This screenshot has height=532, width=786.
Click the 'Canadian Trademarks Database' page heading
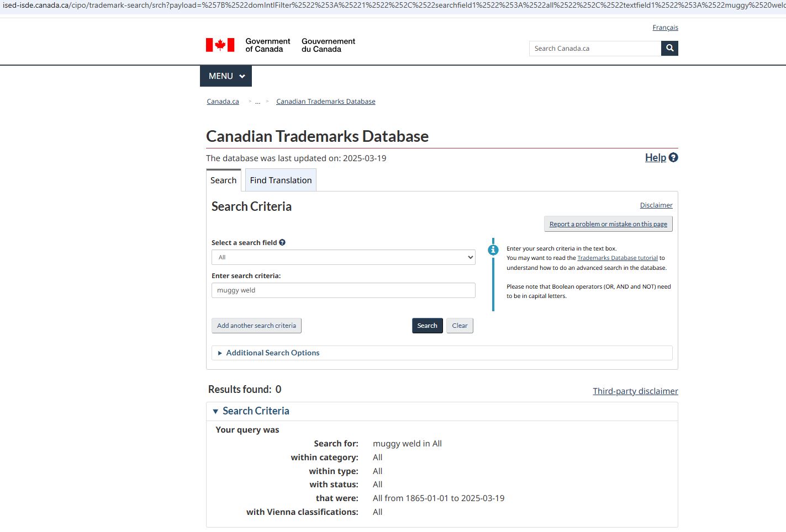317,136
